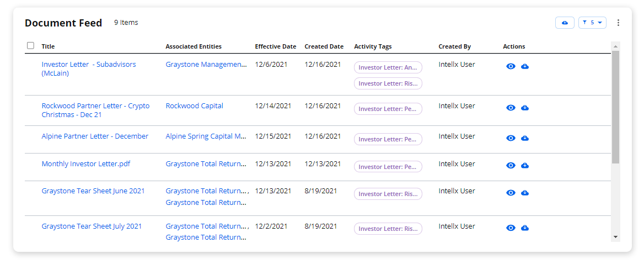
Task: Open the filter dropdown showing 5
Action: (592, 23)
